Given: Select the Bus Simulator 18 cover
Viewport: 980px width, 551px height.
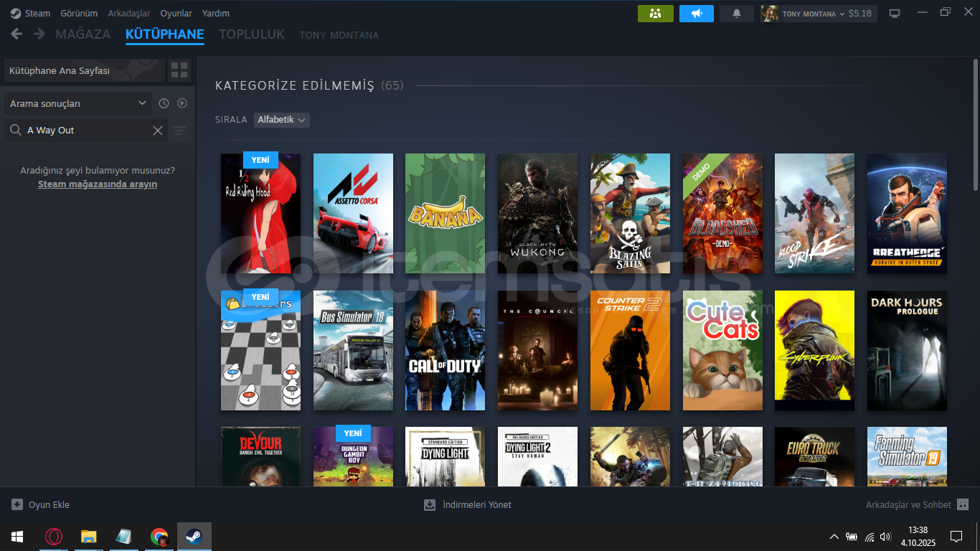Looking at the screenshot, I should coord(353,350).
